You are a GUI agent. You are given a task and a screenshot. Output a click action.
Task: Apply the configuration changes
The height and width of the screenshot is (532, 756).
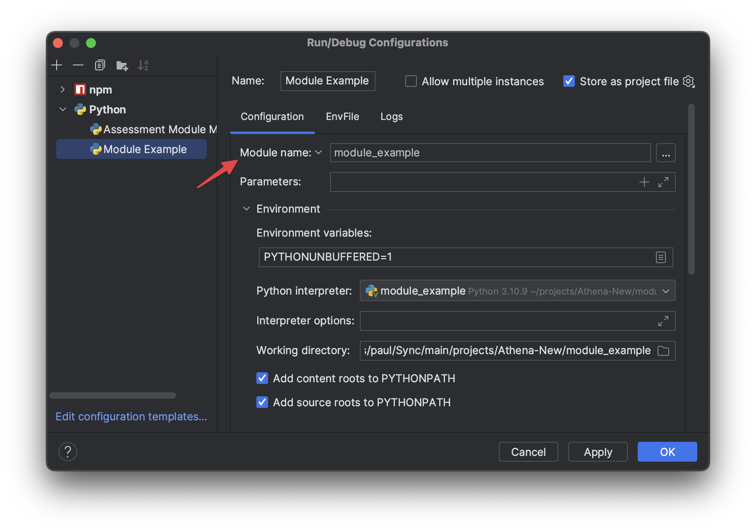click(x=598, y=452)
